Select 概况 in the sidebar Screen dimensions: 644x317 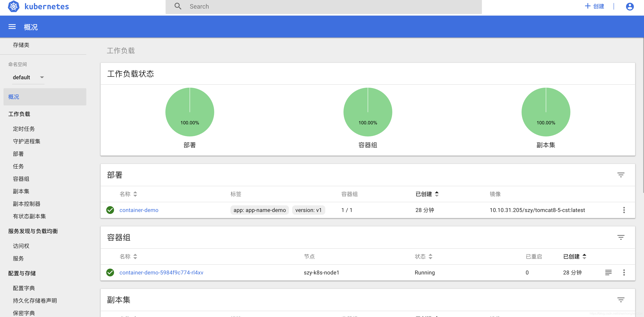pos(45,97)
